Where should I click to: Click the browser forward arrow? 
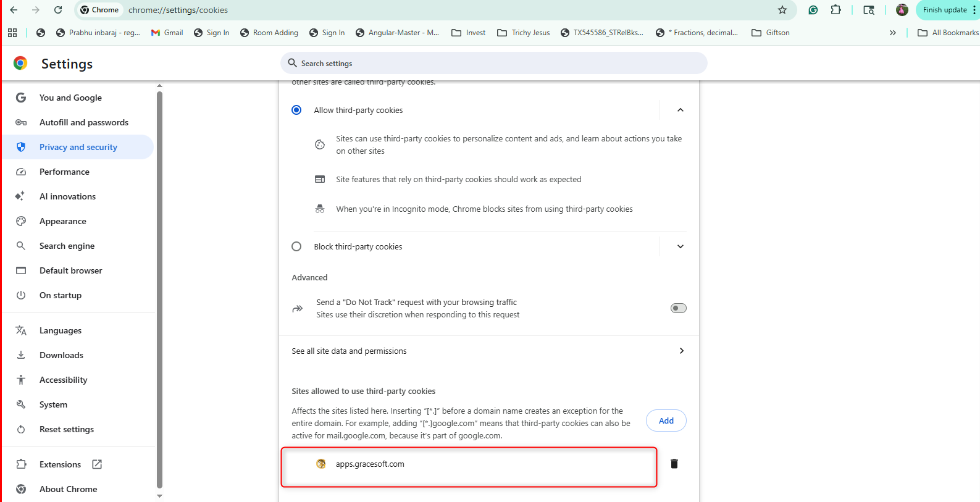[36, 10]
